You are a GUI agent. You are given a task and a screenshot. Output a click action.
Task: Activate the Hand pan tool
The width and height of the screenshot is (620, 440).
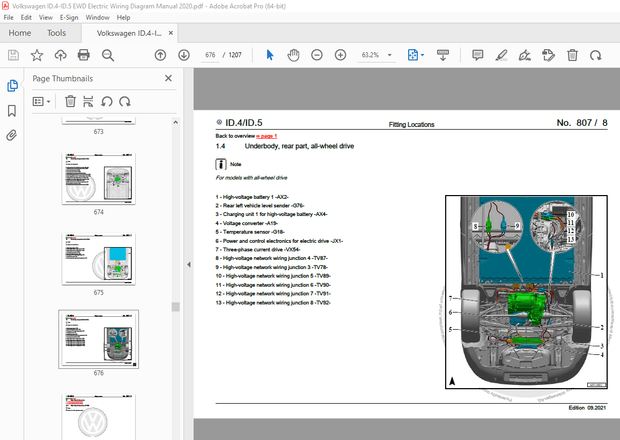tap(293, 55)
